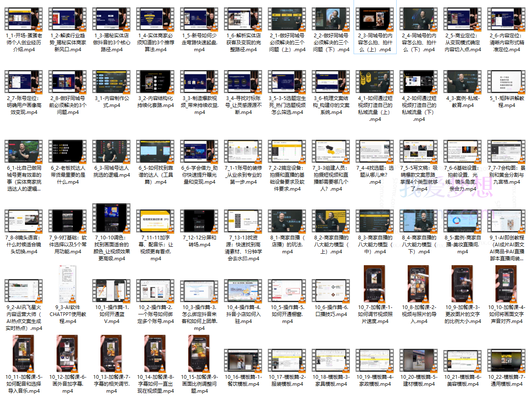Viewport: 532px width, 398px height.
Task: Select the 7_1-1账号的装修 video file icon
Action: click(243, 152)
